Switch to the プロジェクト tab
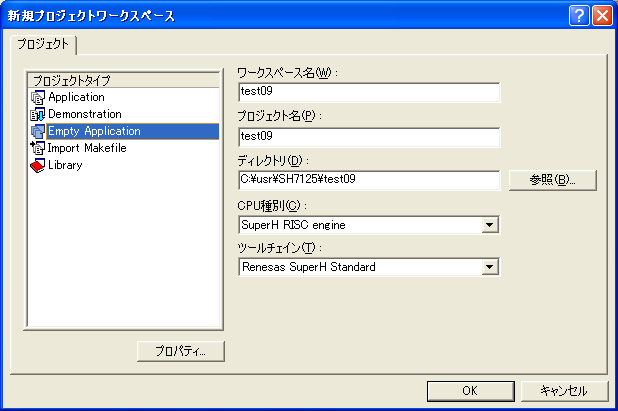The image size is (618, 411). pyautogui.click(x=44, y=44)
